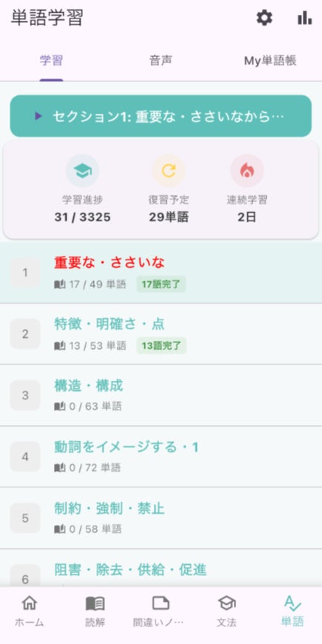Open lesson 特徴・明確さ・点
This screenshot has height=644, width=322.
click(161, 334)
